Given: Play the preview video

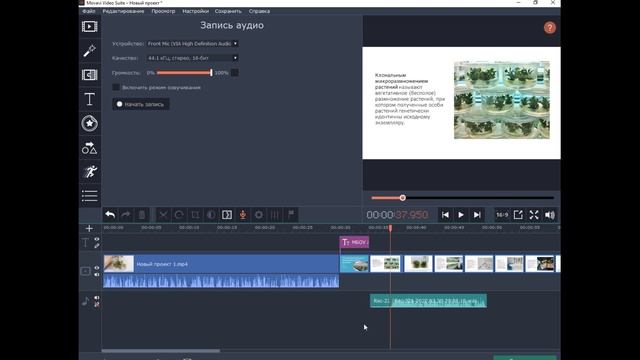Looking at the screenshot, I should 461,215.
